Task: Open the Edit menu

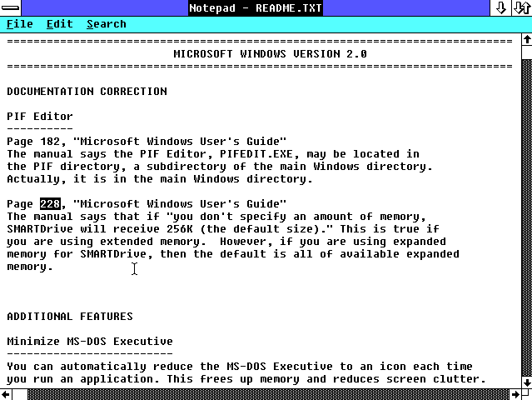Action: pyautogui.click(x=60, y=24)
